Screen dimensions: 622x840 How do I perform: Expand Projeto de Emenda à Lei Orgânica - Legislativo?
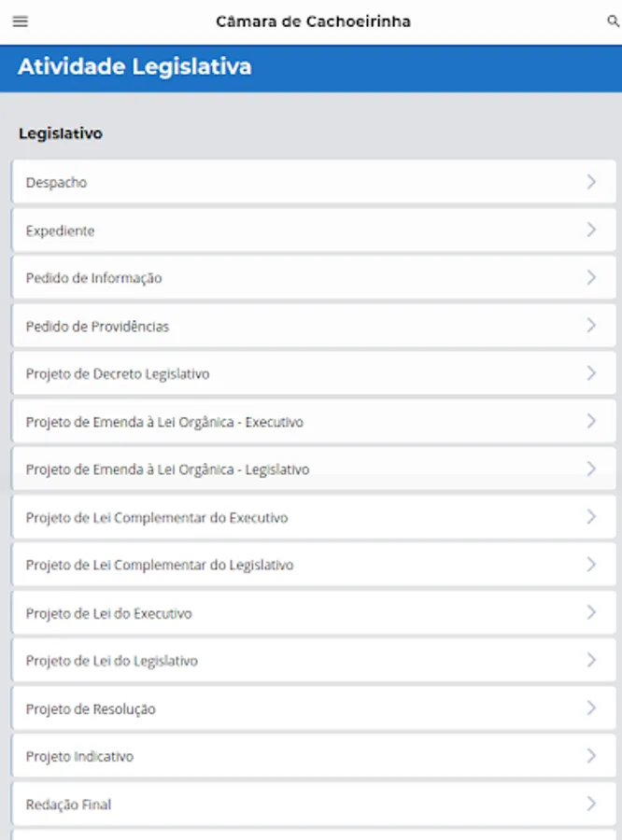coord(167,469)
